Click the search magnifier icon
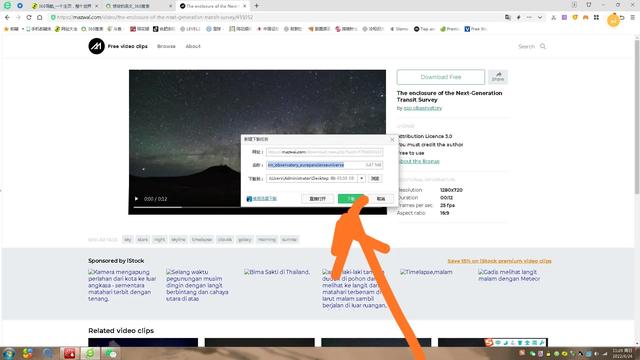The height and width of the screenshot is (360, 640). (543, 46)
